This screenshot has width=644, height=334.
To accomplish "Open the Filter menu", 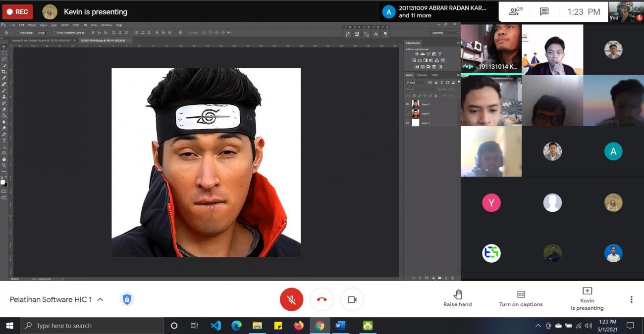I will tap(76, 25).
